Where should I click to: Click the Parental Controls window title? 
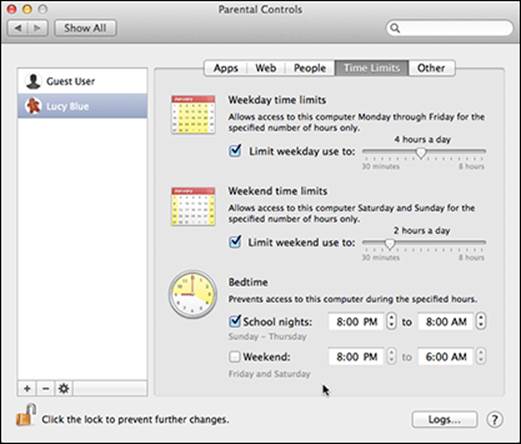pos(260,9)
